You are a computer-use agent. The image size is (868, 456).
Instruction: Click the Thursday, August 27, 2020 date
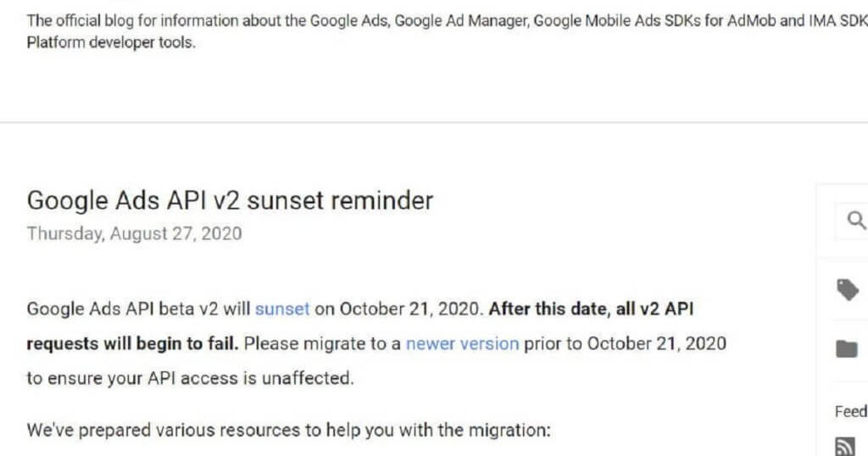(x=135, y=234)
